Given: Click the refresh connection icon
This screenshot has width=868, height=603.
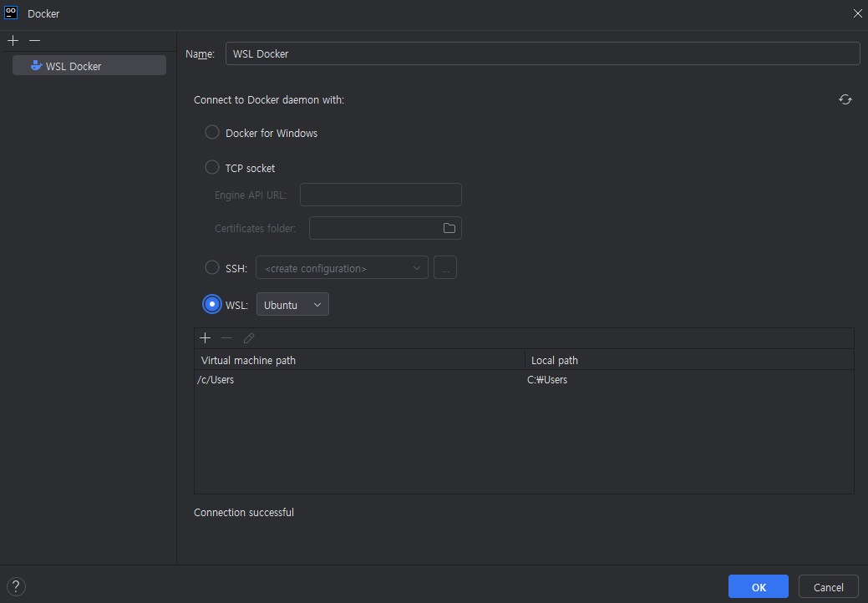Looking at the screenshot, I should click(x=845, y=99).
